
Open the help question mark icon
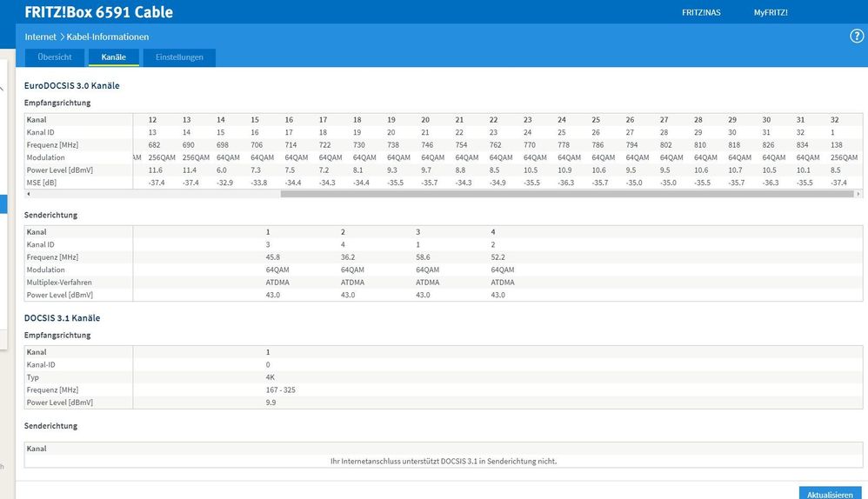[857, 36]
